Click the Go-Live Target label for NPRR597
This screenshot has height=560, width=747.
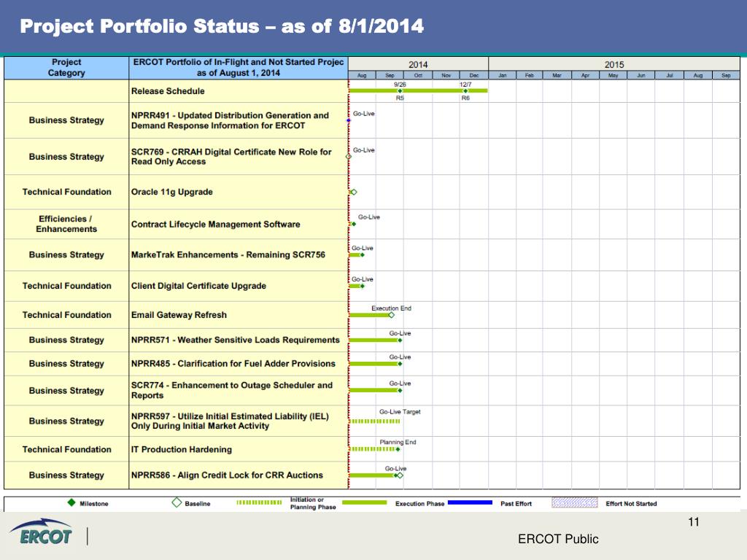[x=400, y=412]
